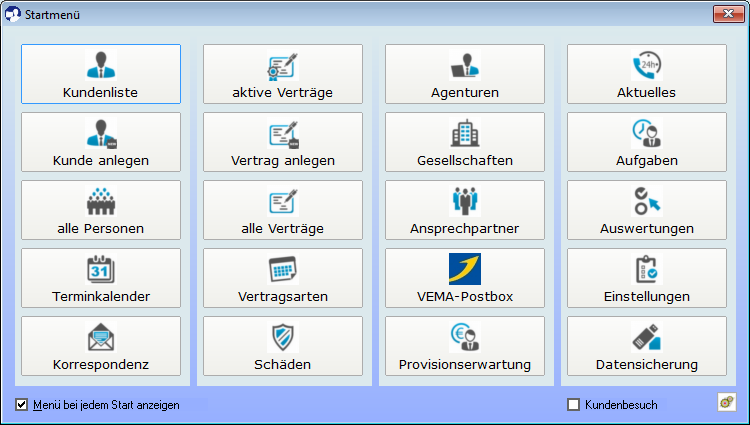Open the Schäden shield tile
Image resolution: width=750 pixels, height=425 pixels.
click(x=283, y=346)
